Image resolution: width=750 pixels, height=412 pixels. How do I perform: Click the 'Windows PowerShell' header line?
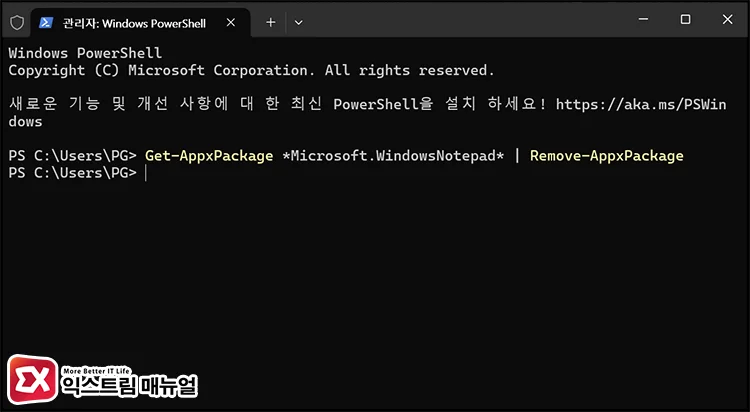pyautogui.click(x=85, y=53)
